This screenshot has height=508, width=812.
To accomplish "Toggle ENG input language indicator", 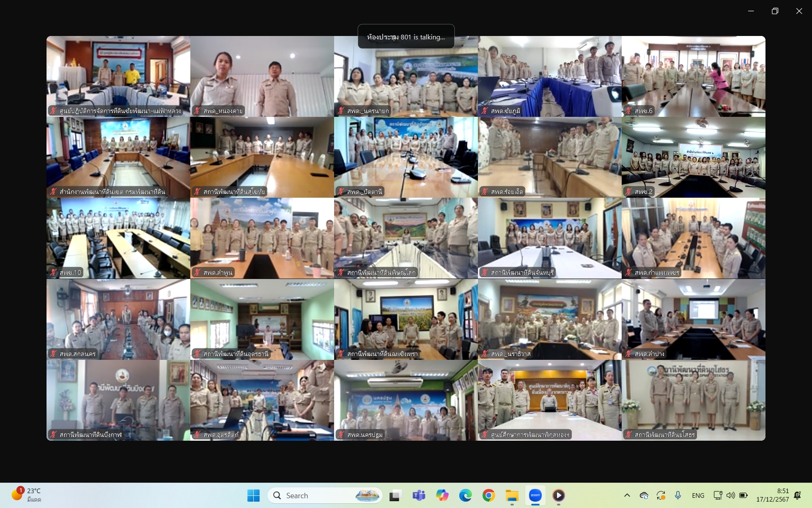I will (x=698, y=495).
